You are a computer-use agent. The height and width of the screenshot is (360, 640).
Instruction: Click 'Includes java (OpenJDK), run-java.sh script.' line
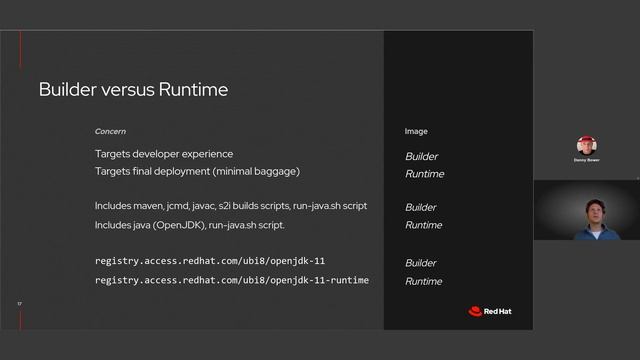[x=189, y=225]
